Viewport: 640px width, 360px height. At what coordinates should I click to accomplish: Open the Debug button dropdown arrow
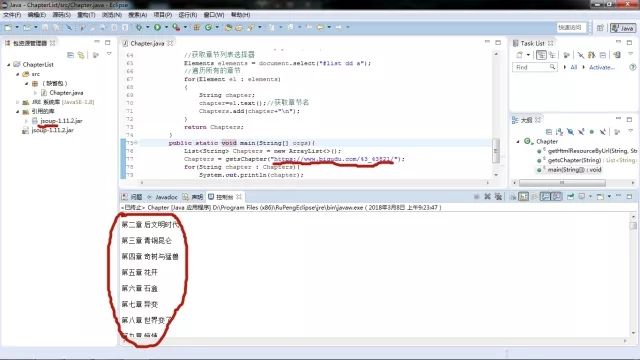click(147, 27)
